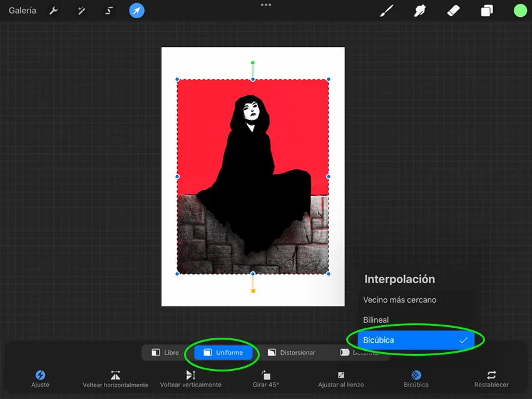532x399 pixels.
Task: Click the top-left blue corner handle
Action: tap(177, 79)
